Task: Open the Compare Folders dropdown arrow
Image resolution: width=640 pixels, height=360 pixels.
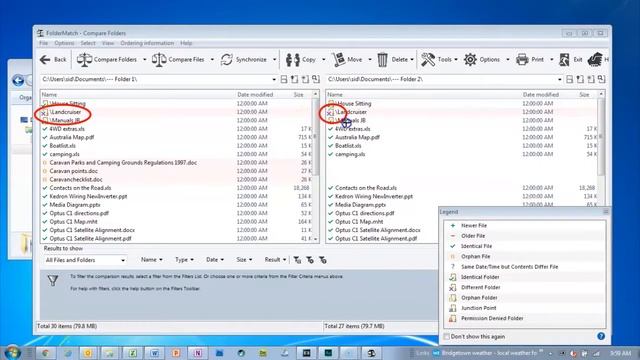Action: 144,60
